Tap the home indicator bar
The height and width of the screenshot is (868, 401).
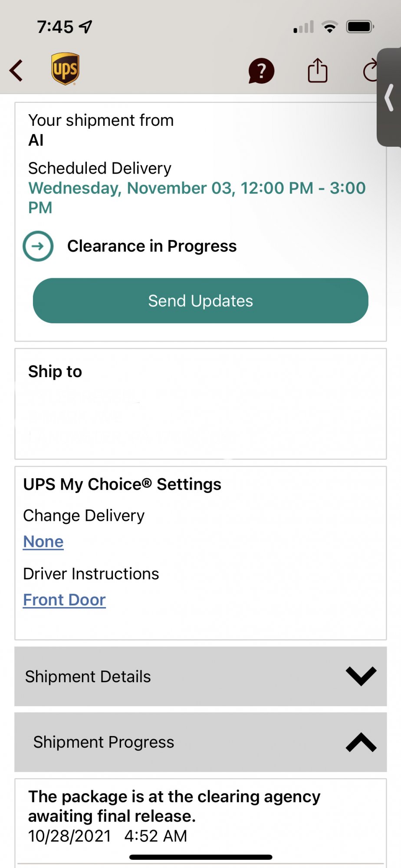pyautogui.click(x=200, y=857)
